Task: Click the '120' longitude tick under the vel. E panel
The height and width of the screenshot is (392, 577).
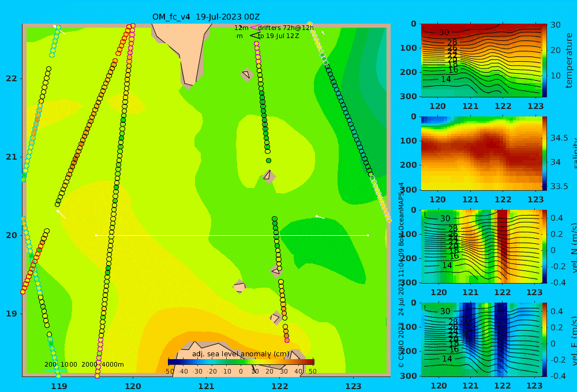Action: pos(439,386)
